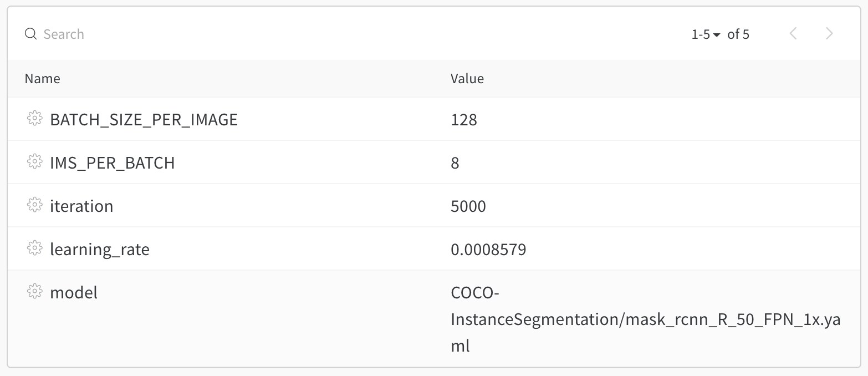The width and height of the screenshot is (868, 376).
Task: Select the model config name
Action: coord(74,292)
